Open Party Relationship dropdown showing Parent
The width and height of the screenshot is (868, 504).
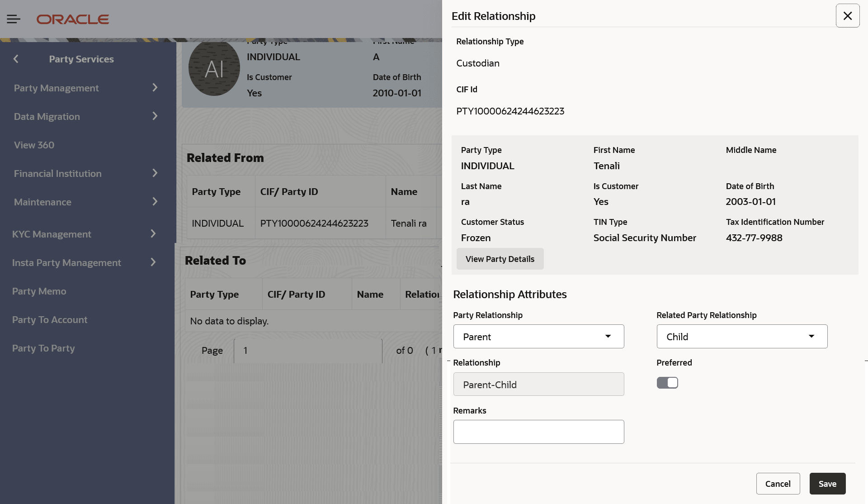[538, 337]
